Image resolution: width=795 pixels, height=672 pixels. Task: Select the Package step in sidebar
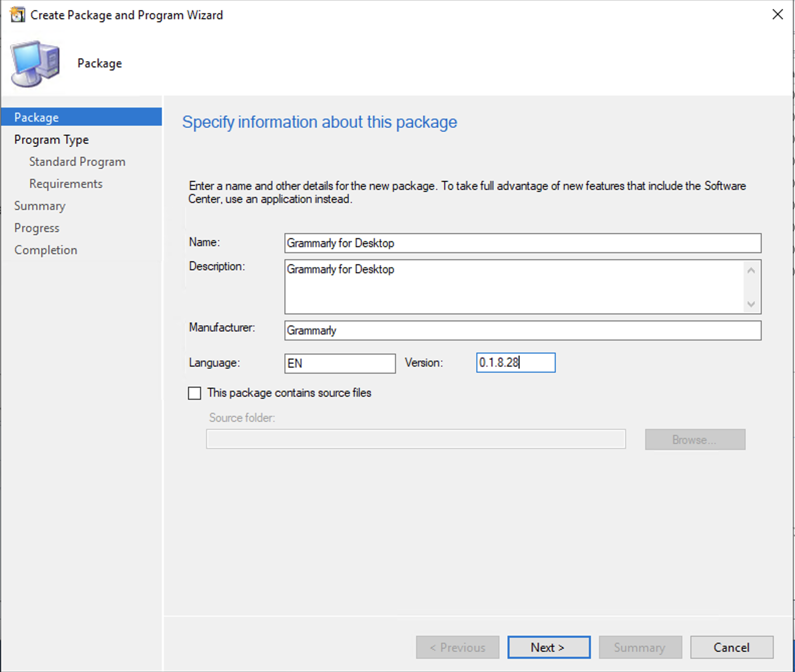[x=81, y=117]
